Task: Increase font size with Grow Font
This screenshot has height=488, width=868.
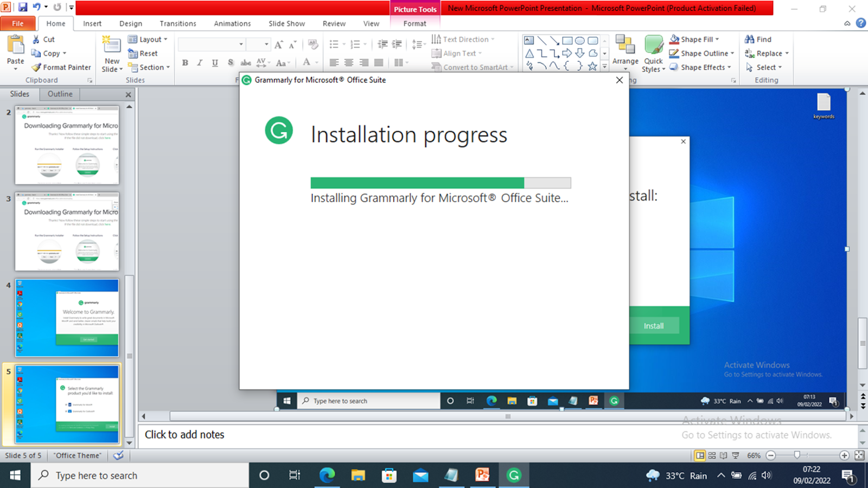Action: (278, 44)
